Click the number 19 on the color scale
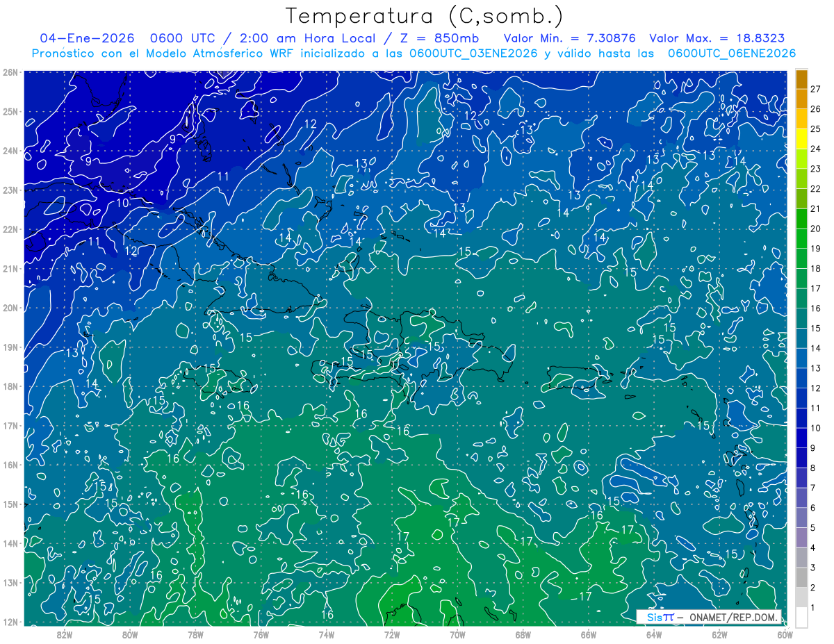 pyautogui.click(x=815, y=249)
